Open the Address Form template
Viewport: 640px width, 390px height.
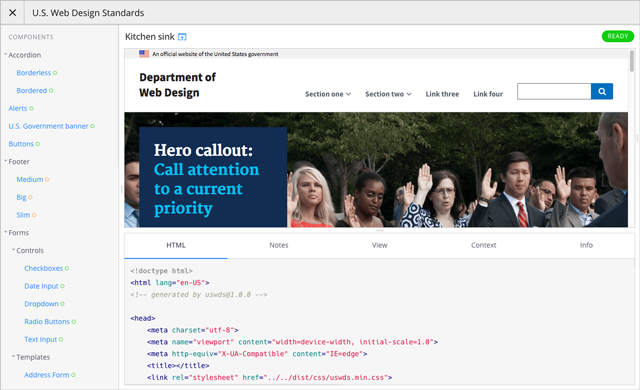[x=47, y=375]
